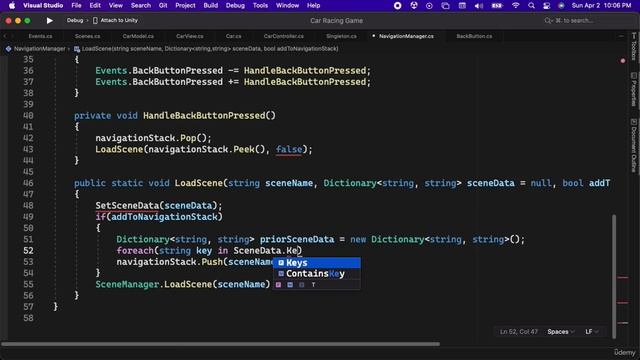This screenshot has height=360, width=640.
Task: Click 'priorSceneData' variable on line 51
Action: point(297,240)
